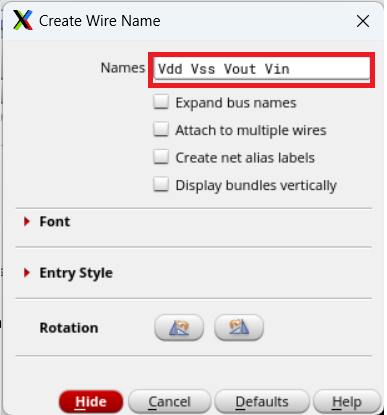Expand the Font section
The height and width of the screenshot is (415, 387).
[27, 221]
